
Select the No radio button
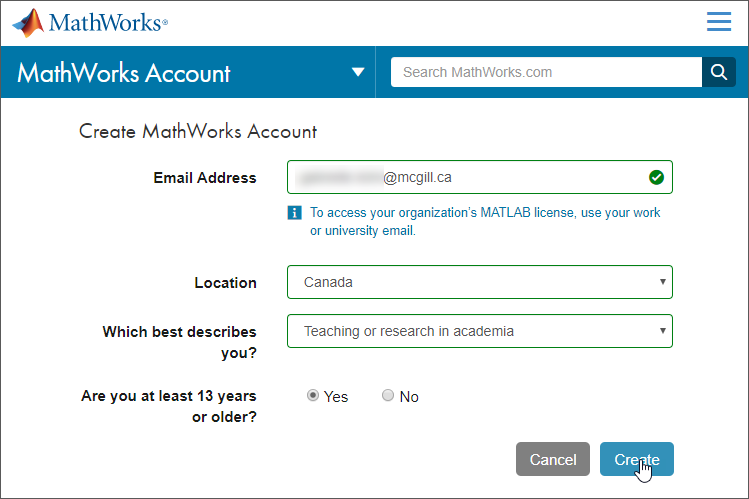pyautogui.click(x=388, y=395)
